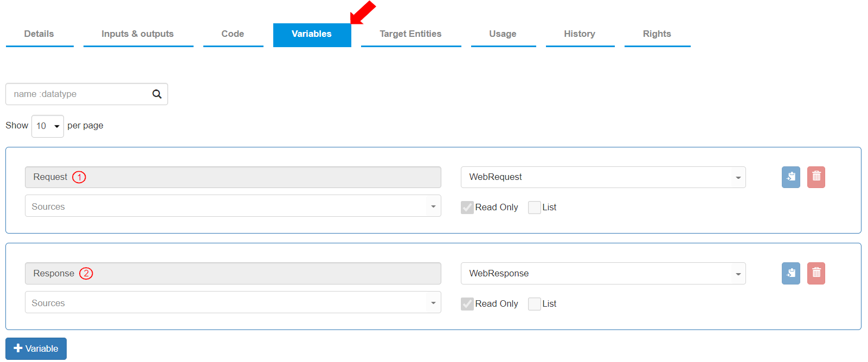Expand Sources dropdown for Response variable
This screenshot has height=362, width=868.
coord(233,303)
